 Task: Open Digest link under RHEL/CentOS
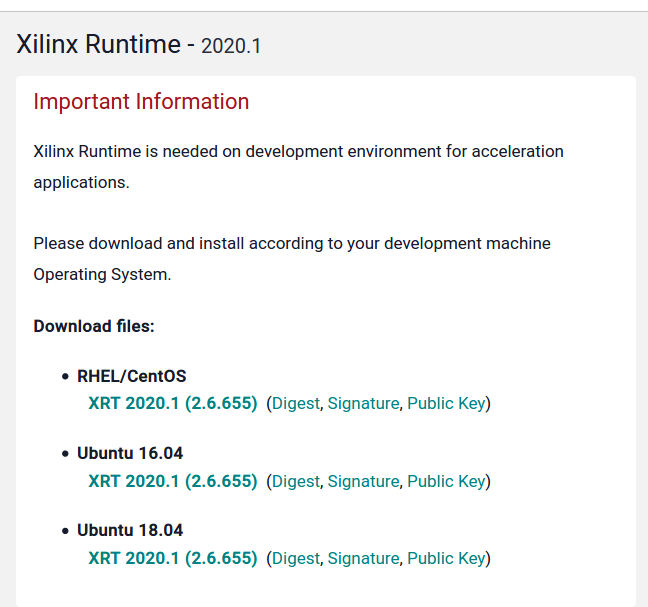(296, 403)
